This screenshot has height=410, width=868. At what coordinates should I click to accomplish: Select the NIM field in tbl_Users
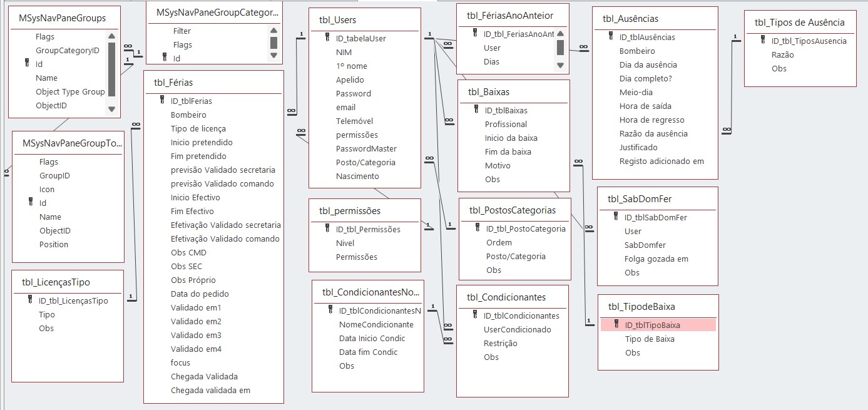click(344, 52)
